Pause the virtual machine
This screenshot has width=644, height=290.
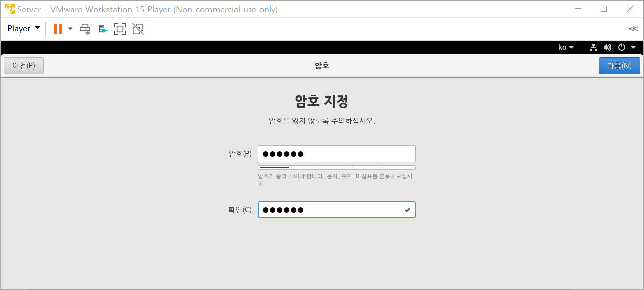click(x=58, y=29)
